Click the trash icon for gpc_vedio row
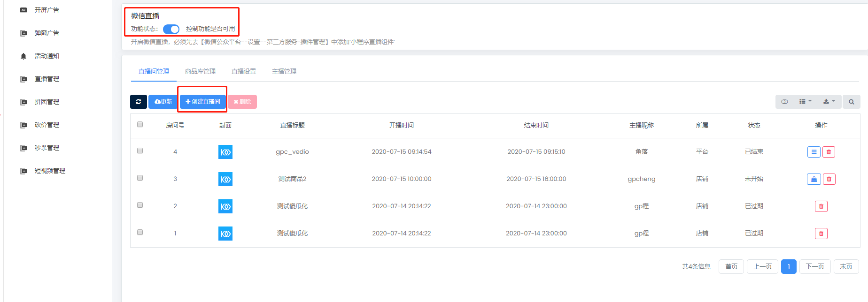Screen dimensions: 868x302 click(829, 152)
